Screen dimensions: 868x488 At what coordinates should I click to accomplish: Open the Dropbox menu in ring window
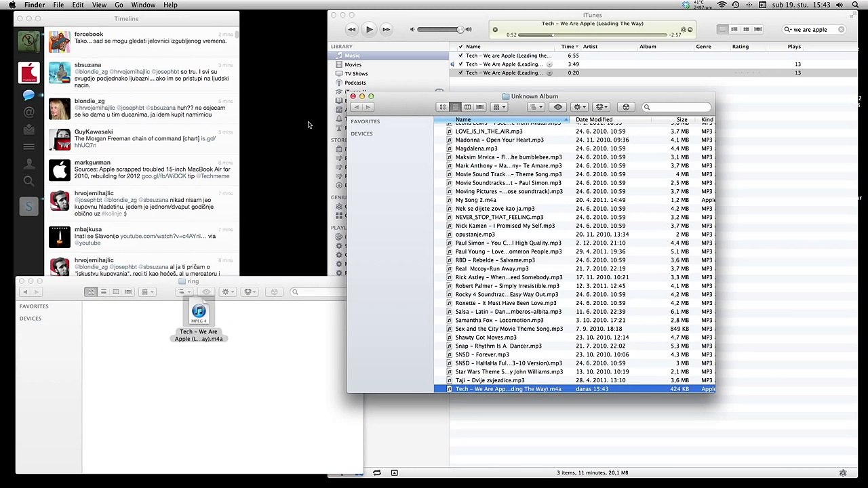click(250, 291)
